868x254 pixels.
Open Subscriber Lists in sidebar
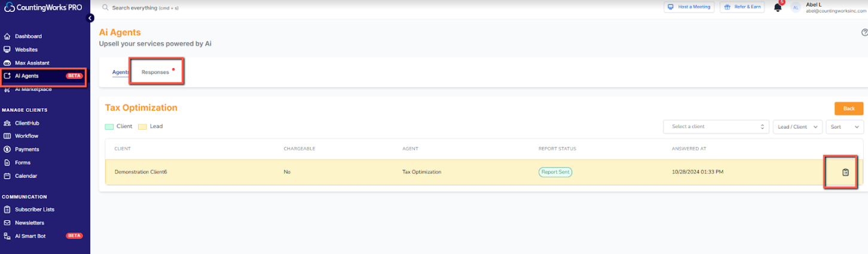click(x=35, y=210)
